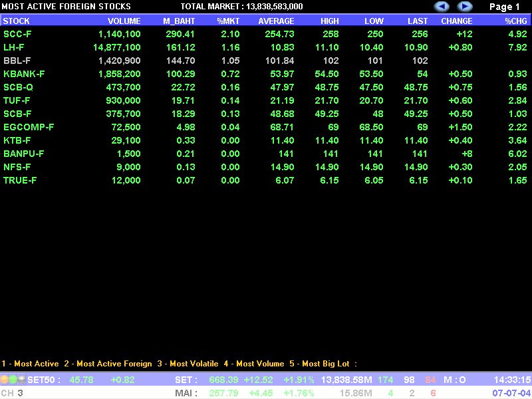
Task: Select '2 - Most Active Foreign' view
Action: pos(108,364)
